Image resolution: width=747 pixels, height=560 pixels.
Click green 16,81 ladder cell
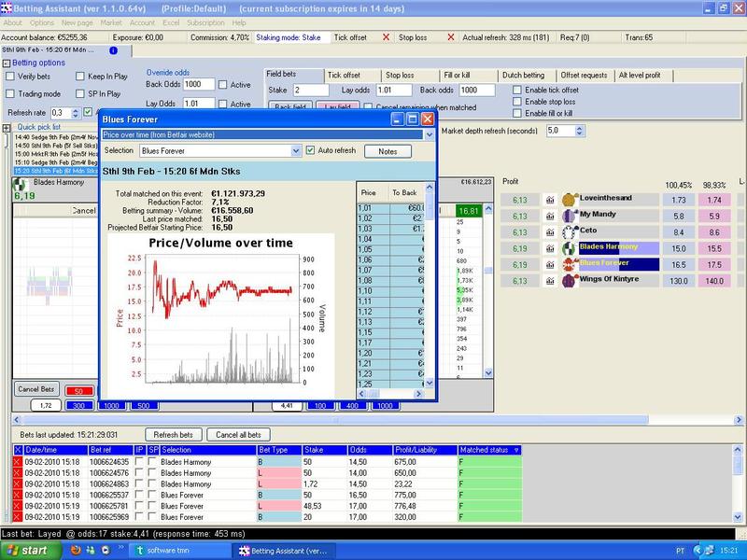pyautogui.click(x=469, y=211)
